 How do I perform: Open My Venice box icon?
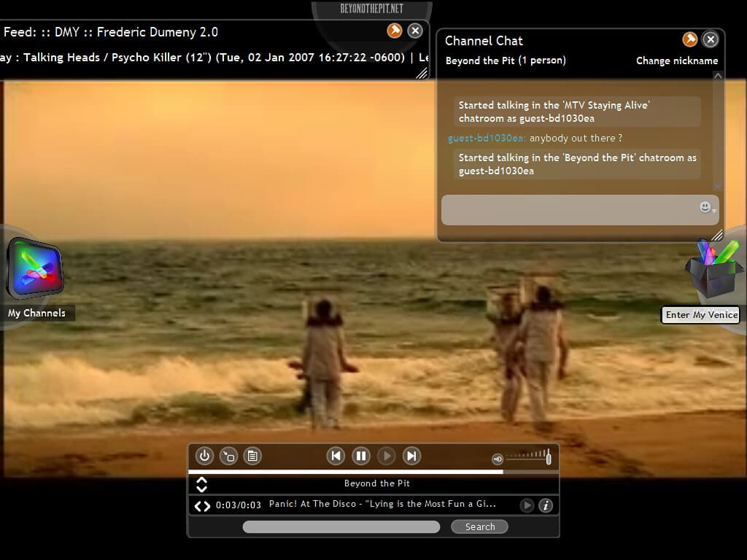pos(715,269)
